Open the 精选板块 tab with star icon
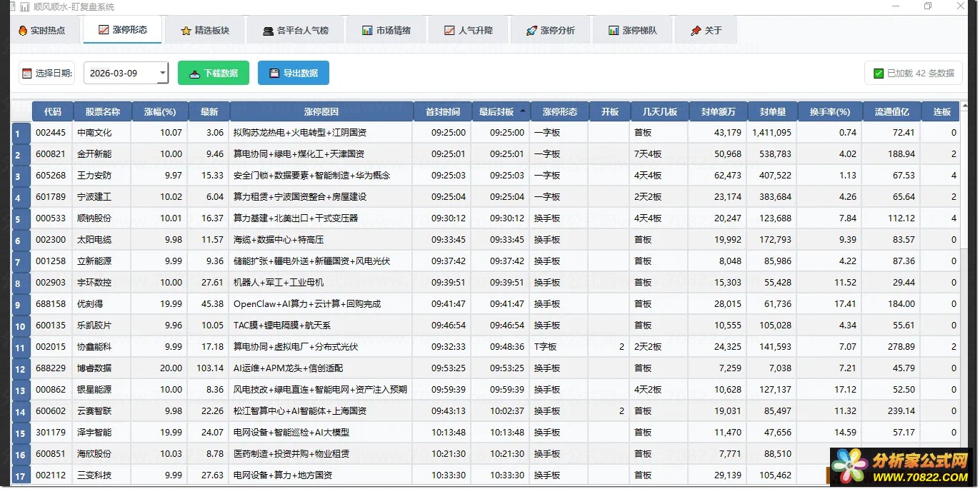The height and width of the screenshot is (489, 980). click(x=204, y=31)
